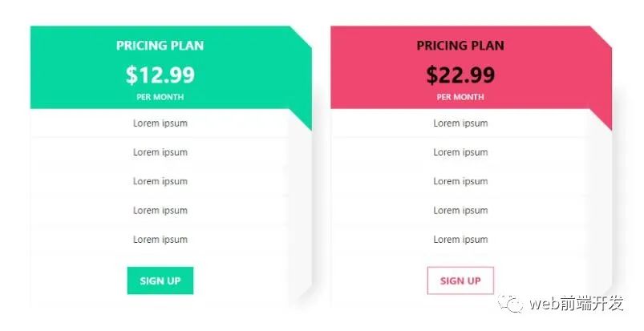Select second Lorem ipsum row in $12.99 plan
The height and width of the screenshot is (331, 644).
(160, 152)
